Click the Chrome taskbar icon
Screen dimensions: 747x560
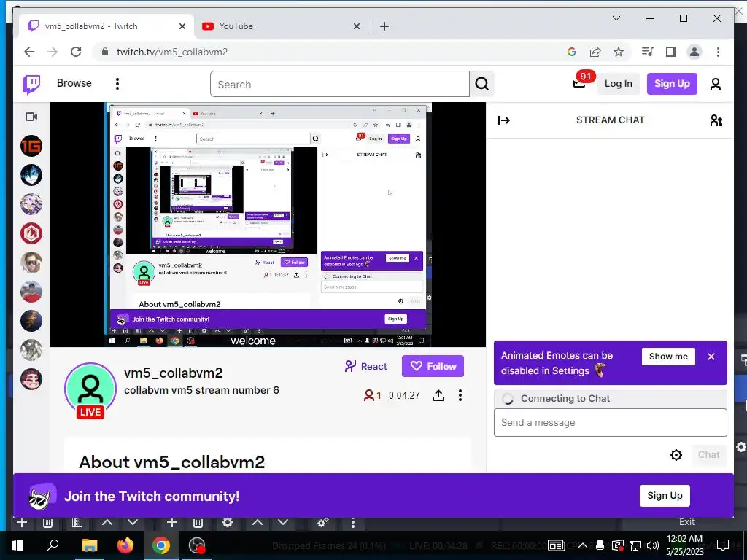(161, 545)
